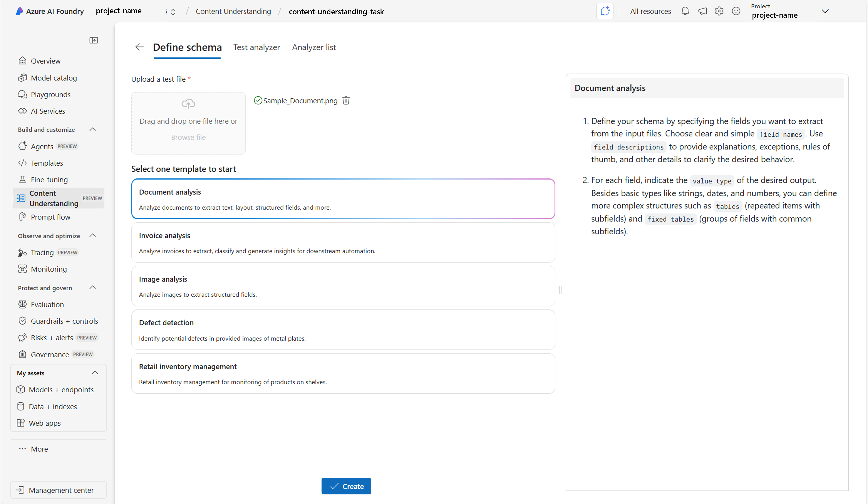Select the Invoice analysis template

tap(343, 243)
